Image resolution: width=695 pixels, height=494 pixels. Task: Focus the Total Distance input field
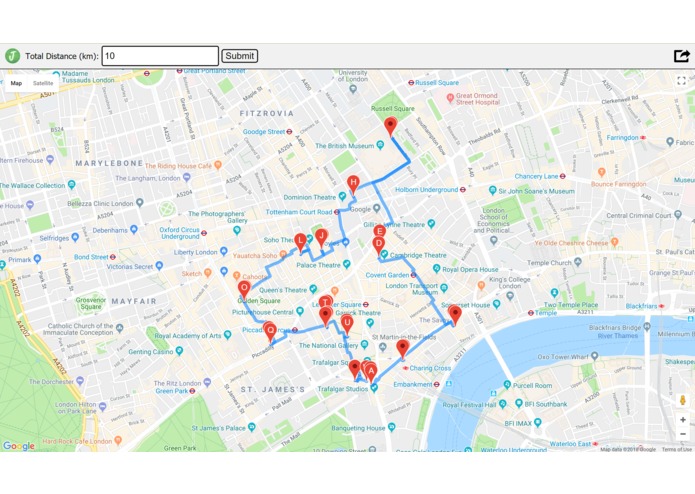pos(160,56)
